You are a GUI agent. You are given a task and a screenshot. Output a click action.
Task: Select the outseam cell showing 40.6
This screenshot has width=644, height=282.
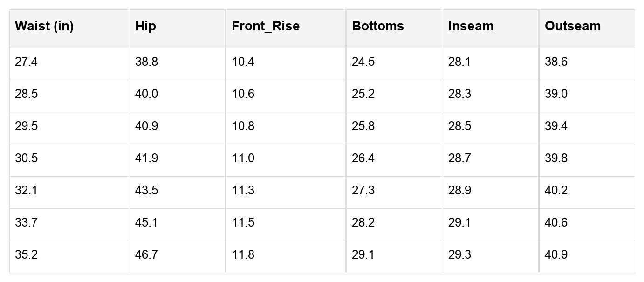point(556,223)
